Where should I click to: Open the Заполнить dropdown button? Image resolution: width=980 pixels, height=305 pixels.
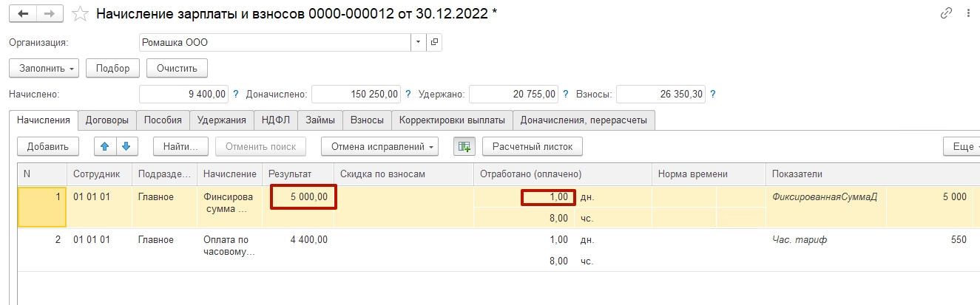tap(44, 69)
